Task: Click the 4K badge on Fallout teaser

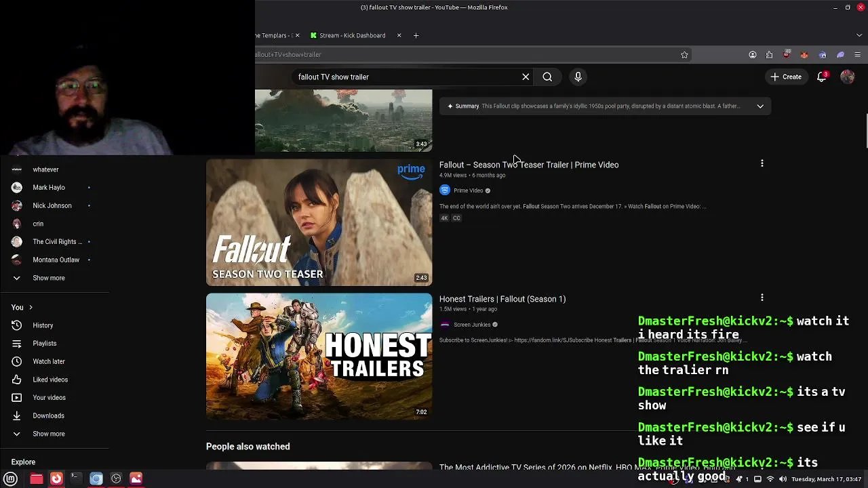Action: (x=444, y=218)
